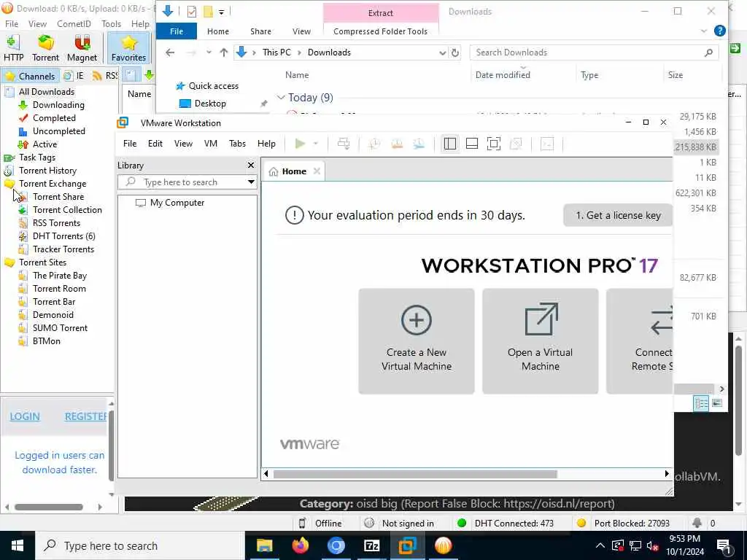Screen dimensions: 747x560
Task: Click the HTTP download icon in BitComet
Action: [x=13, y=48]
